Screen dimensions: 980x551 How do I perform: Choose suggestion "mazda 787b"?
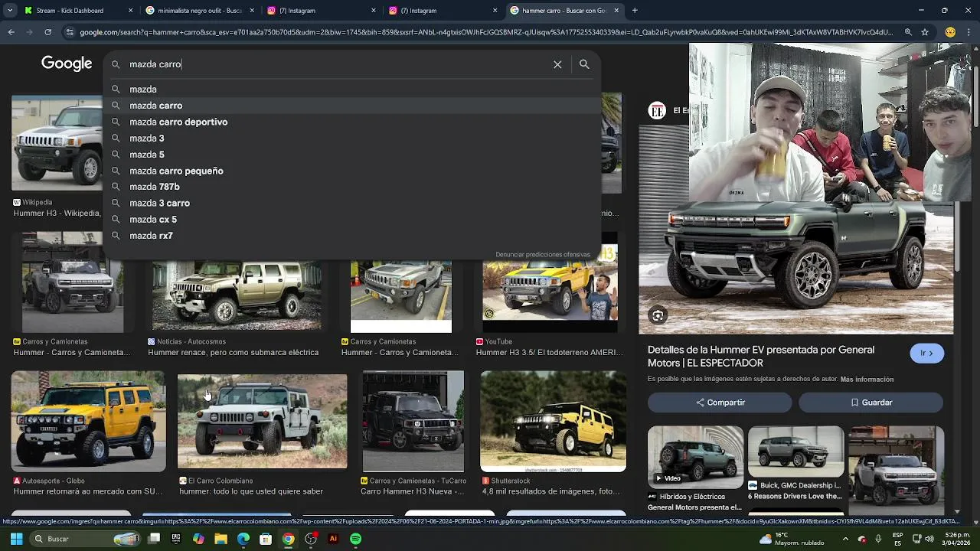pos(352,187)
